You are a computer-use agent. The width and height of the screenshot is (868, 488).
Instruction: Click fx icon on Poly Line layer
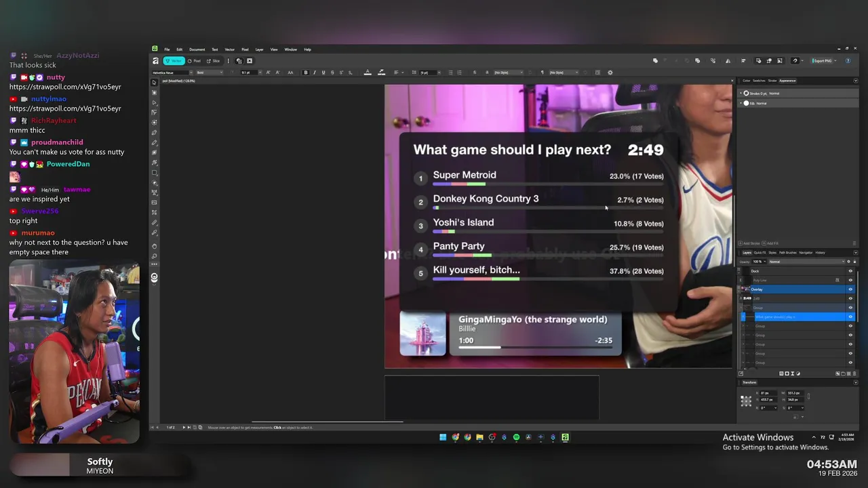point(837,280)
